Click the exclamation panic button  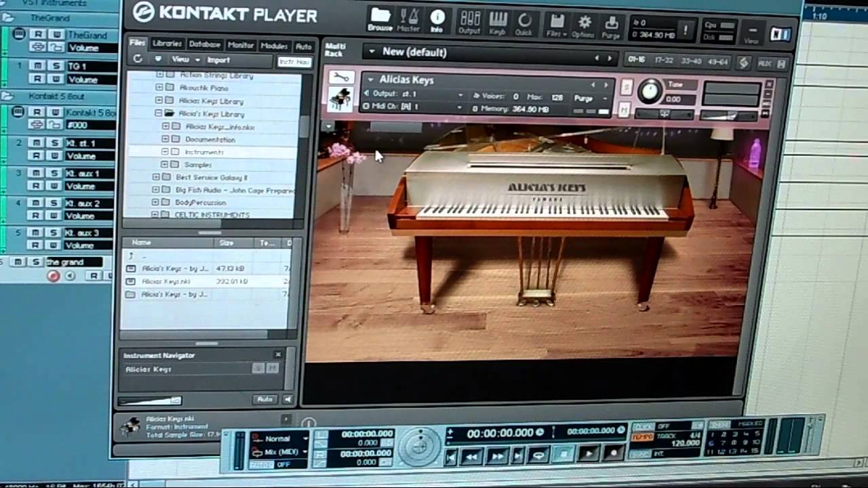(x=686, y=30)
